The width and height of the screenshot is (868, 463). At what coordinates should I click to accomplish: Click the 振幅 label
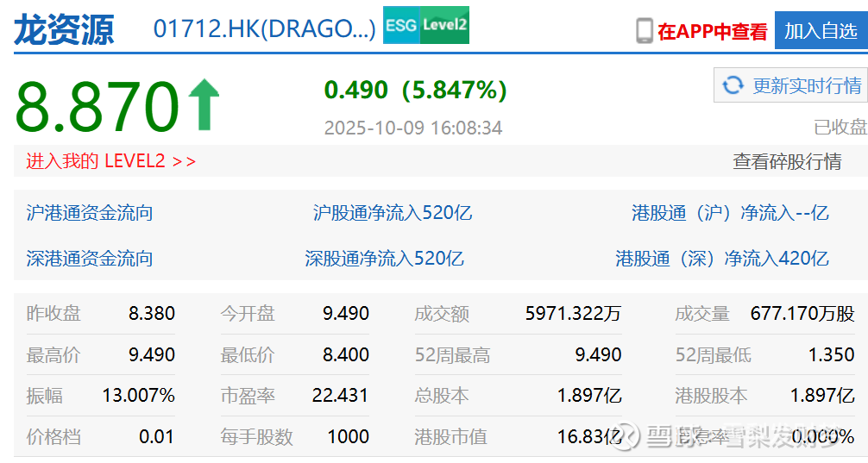click(x=44, y=396)
